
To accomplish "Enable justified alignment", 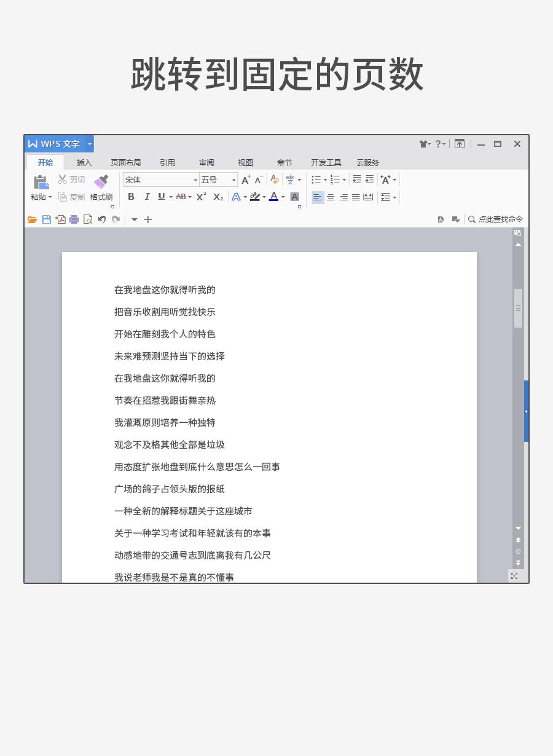I will (356, 197).
